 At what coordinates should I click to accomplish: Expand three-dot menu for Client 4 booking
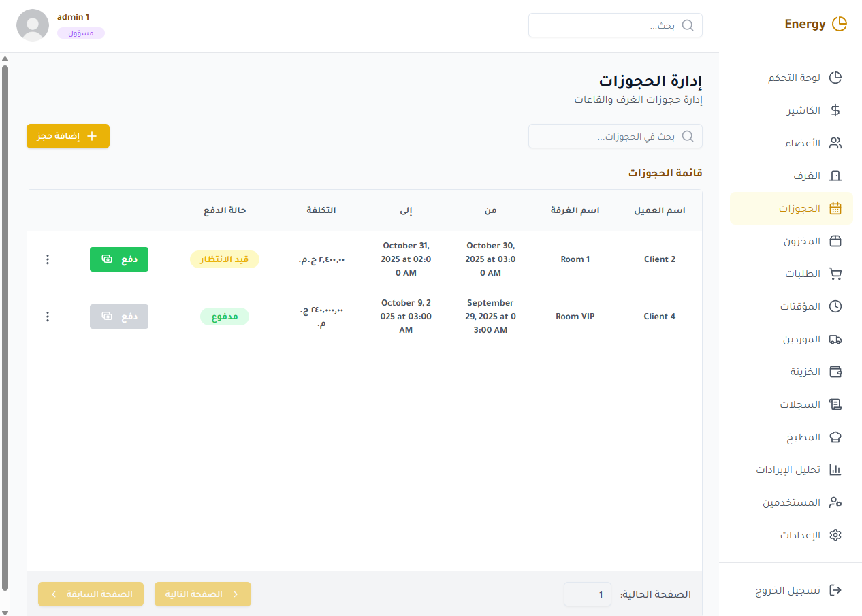point(48,317)
